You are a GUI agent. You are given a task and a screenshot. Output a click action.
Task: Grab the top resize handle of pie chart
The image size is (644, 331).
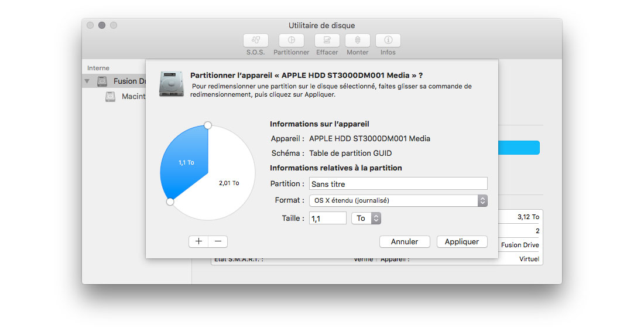208,125
